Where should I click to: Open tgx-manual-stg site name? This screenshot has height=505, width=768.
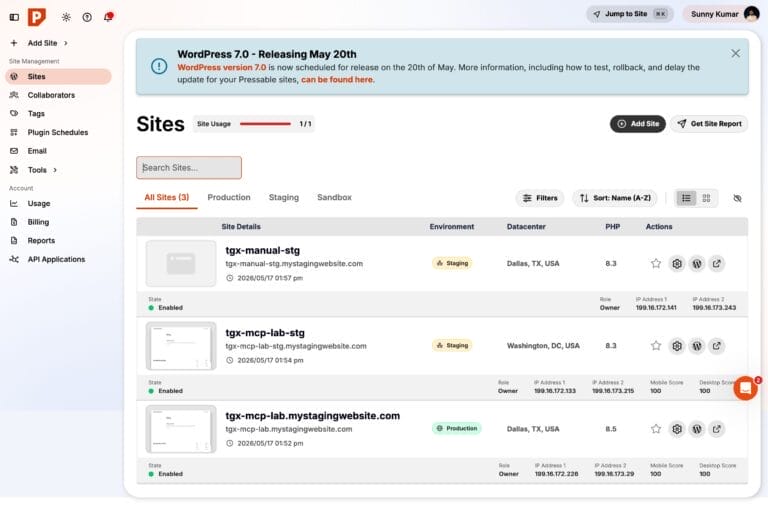click(x=263, y=250)
